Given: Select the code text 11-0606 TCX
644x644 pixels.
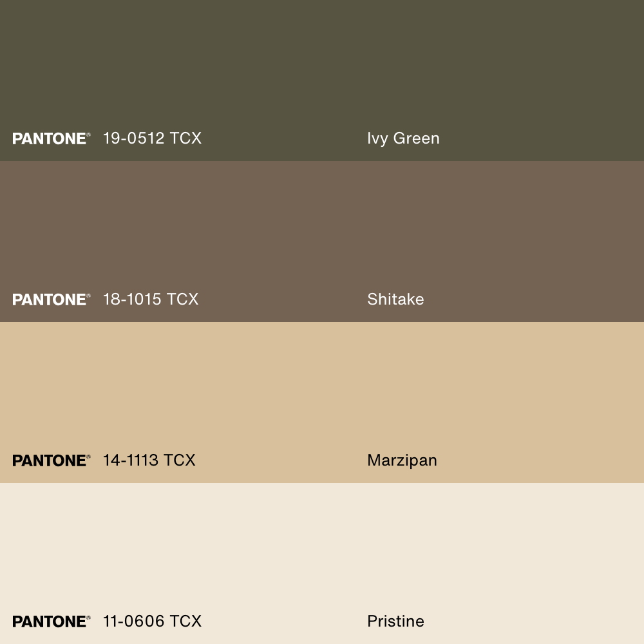Looking at the screenshot, I should coord(152,621).
